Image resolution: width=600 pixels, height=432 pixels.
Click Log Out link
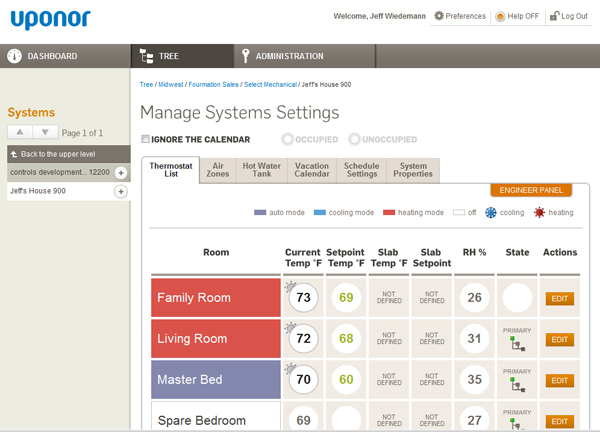tap(574, 16)
